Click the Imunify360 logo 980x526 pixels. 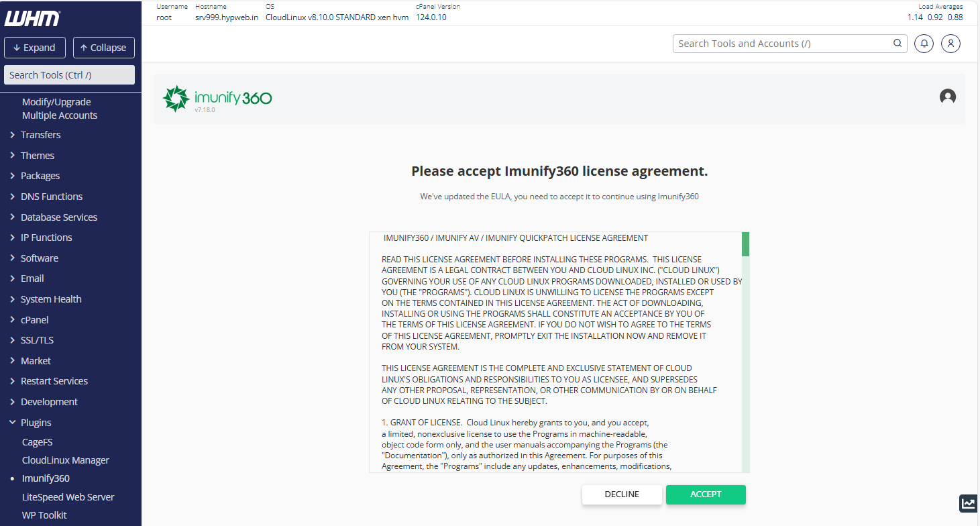[216, 97]
